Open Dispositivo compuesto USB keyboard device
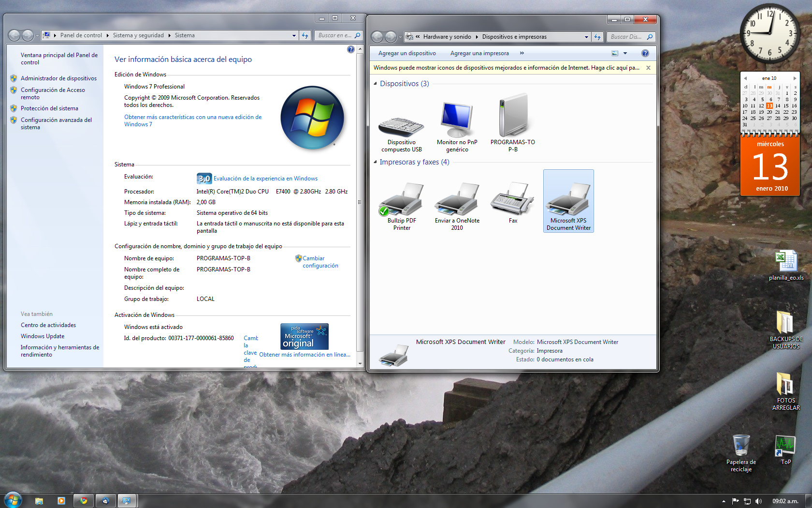Viewport: 812px width, 508px height. [401, 134]
